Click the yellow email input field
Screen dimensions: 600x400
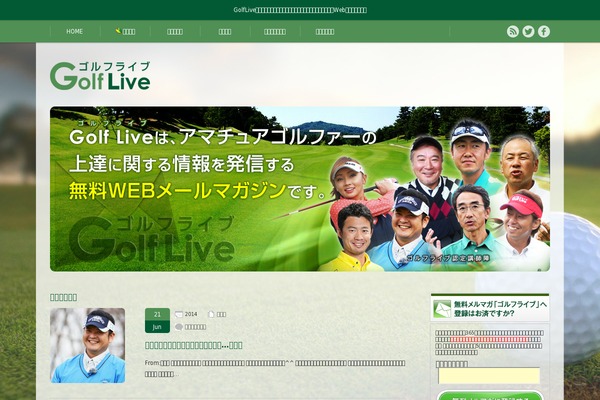tap(489, 376)
